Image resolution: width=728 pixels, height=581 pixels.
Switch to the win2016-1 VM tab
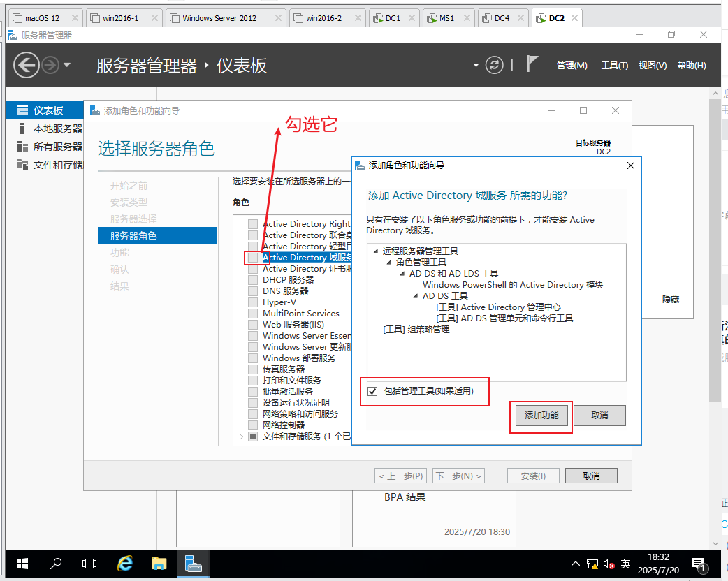click(120, 18)
